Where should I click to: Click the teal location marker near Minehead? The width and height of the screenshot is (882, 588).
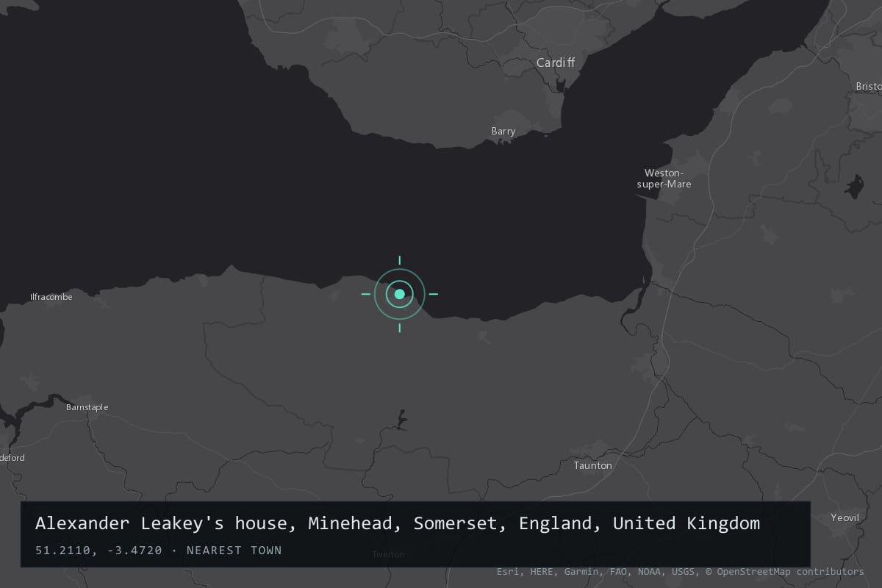pos(399,294)
